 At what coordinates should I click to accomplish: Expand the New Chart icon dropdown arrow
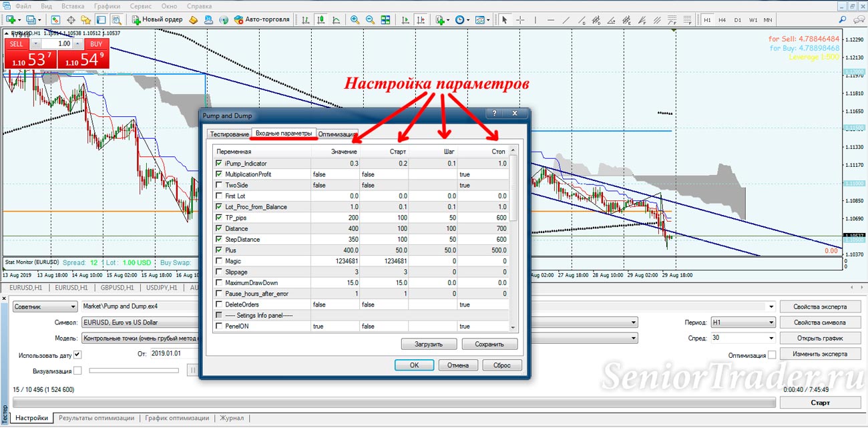click(20, 20)
